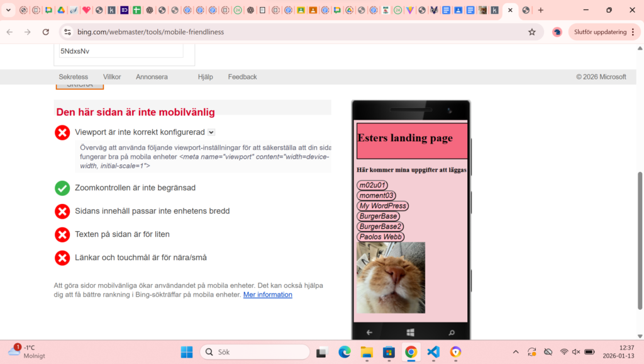Open Visual Studio Code from the taskbar
Viewport: 644px width, 364px height.
(x=433, y=352)
